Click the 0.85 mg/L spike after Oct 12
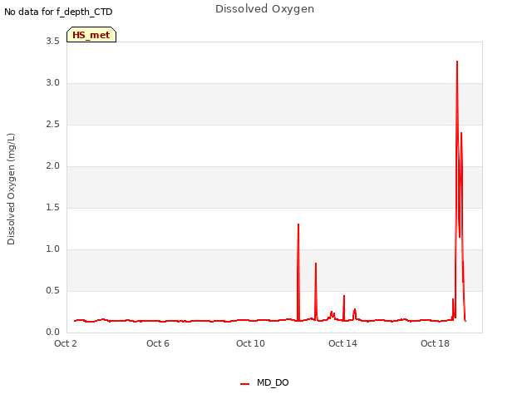This screenshot has height=399, width=532. [316, 264]
